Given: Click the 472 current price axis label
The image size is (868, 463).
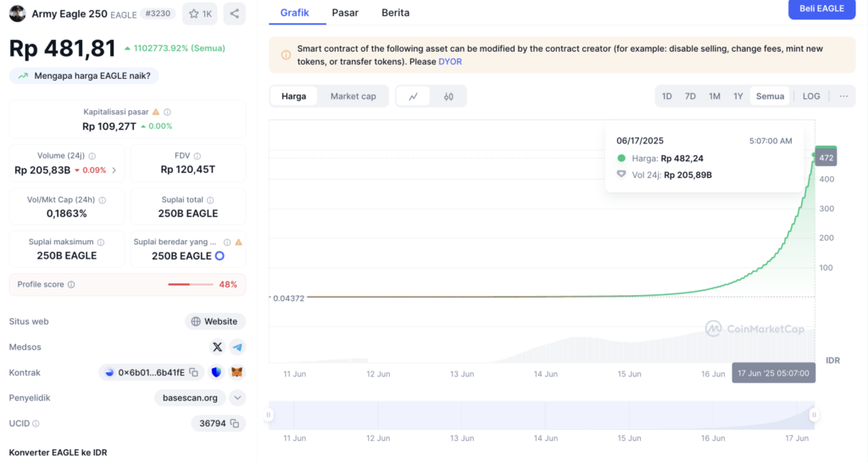Looking at the screenshot, I should point(826,158).
